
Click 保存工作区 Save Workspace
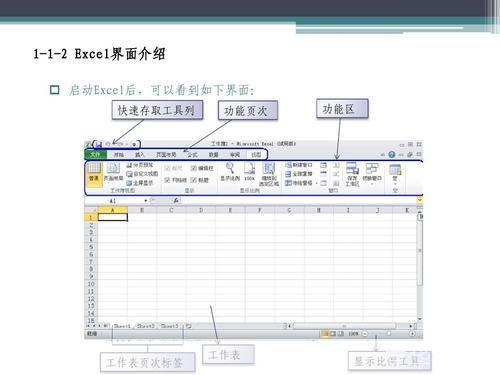352,174
